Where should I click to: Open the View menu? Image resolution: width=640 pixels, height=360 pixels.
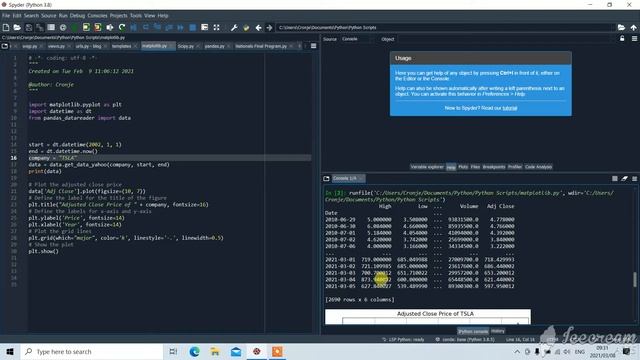click(149, 16)
